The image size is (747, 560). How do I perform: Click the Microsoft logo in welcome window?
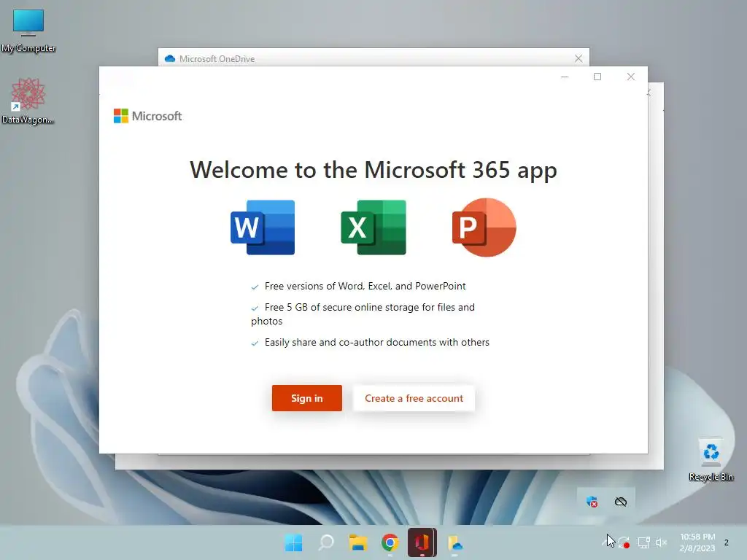[x=147, y=116]
